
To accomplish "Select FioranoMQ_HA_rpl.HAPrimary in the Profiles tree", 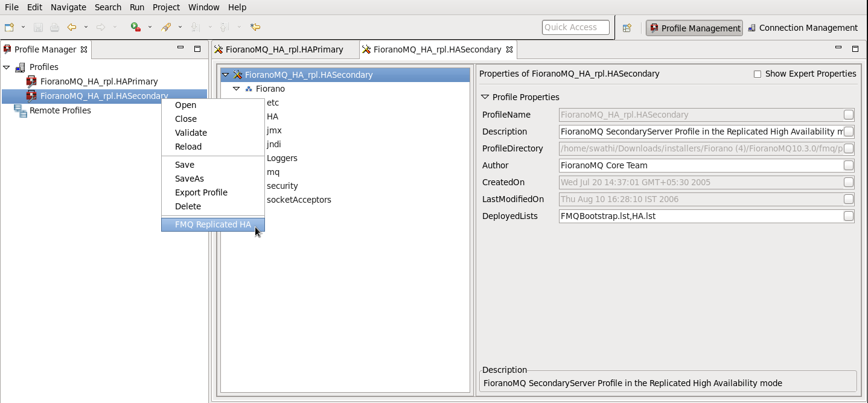I will point(99,81).
